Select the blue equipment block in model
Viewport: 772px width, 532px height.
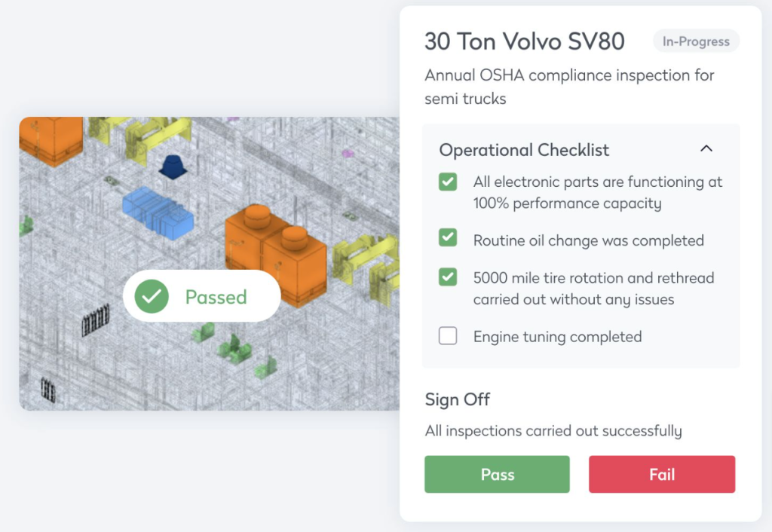coord(158,213)
